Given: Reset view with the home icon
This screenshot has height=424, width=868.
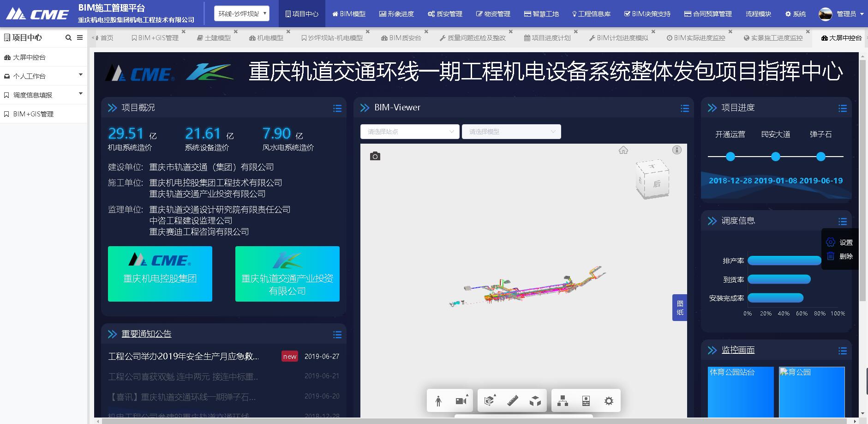Looking at the screenshot, I should point(623,150).
